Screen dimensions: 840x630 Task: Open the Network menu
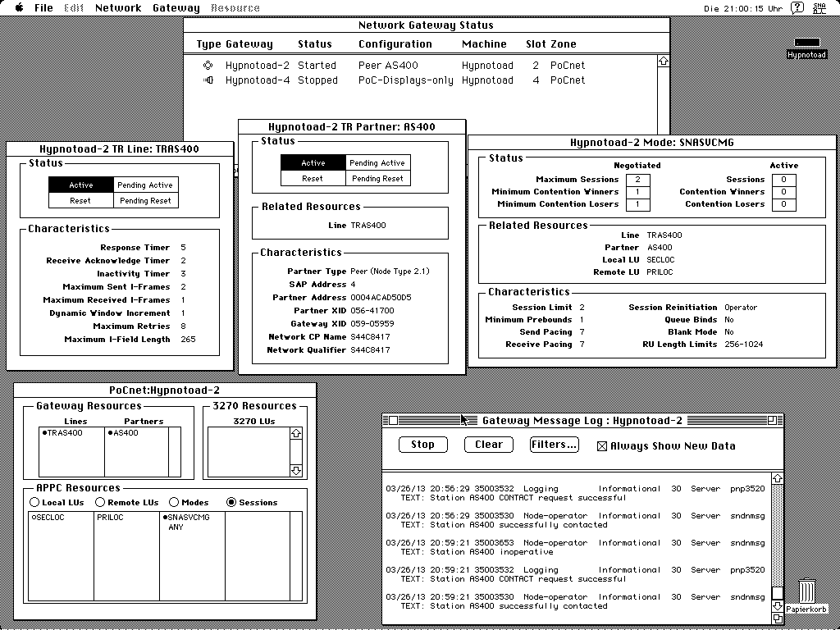click(118, 8)
